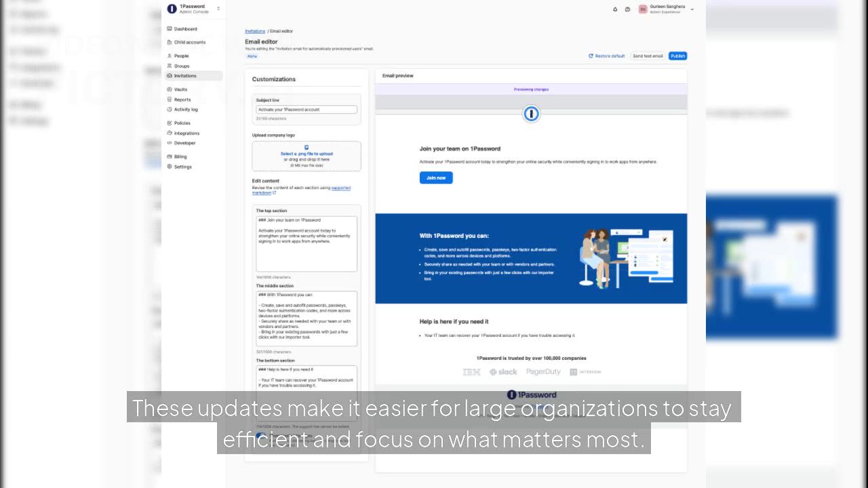This screenshot has width=868, height=488.
Task: Click the Integrations icon in the sidebar
Action: click(x=170, y=133)
